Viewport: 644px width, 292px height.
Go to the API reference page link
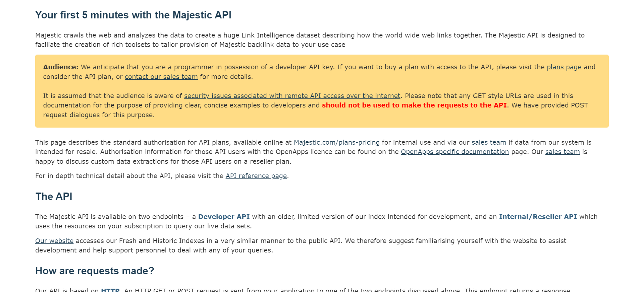[256, 176]
